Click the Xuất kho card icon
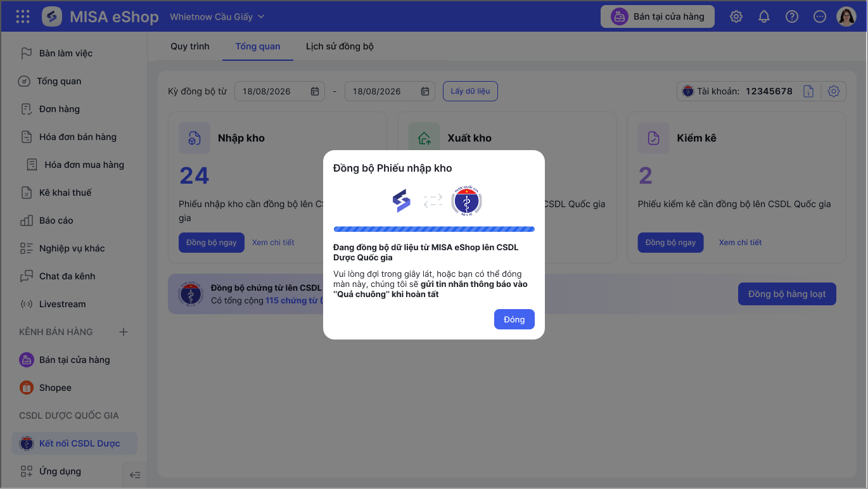The image size is (868, 489). tap(424, 138)
